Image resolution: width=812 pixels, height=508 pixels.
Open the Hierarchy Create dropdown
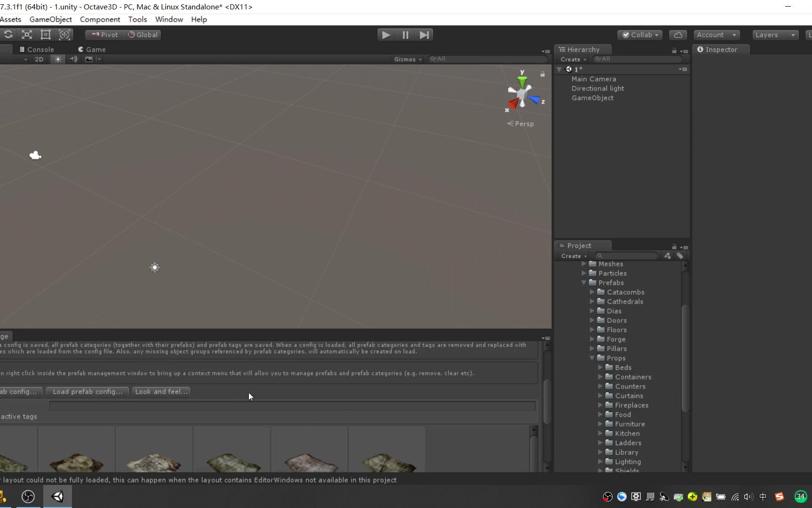pyautogui.click(x=573, y=59)
